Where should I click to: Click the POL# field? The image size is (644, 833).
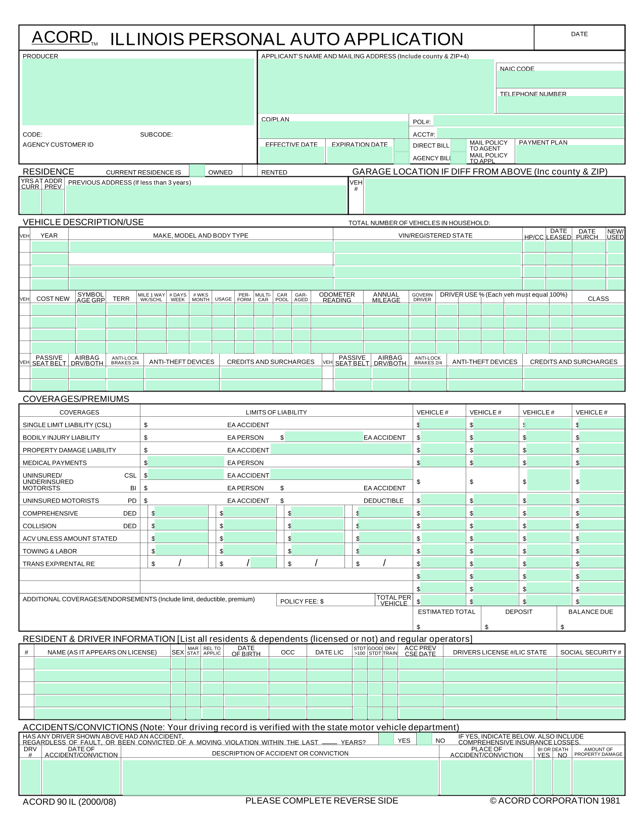click(x=529, y=121)
